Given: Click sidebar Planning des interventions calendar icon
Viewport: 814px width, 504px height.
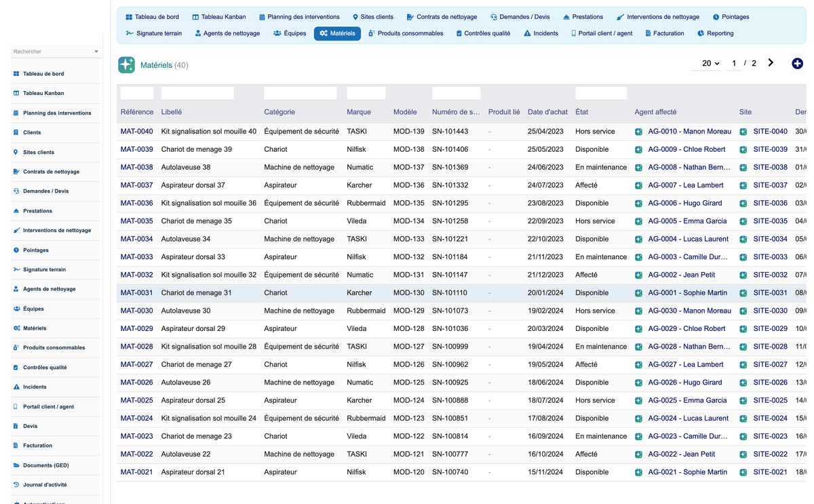Looking at the screenshot, I should tap(16, 113).
